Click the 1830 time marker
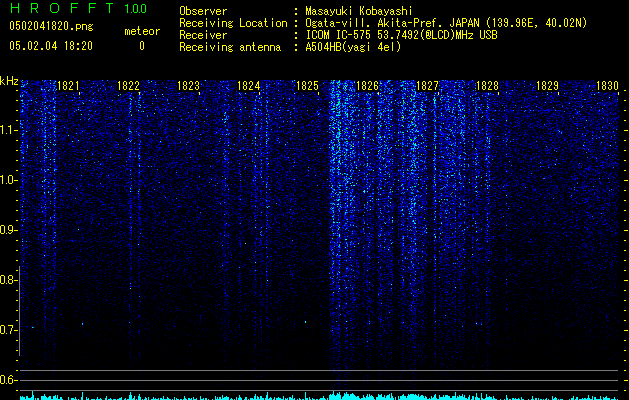Screen dimensions: 629x400 607,86
